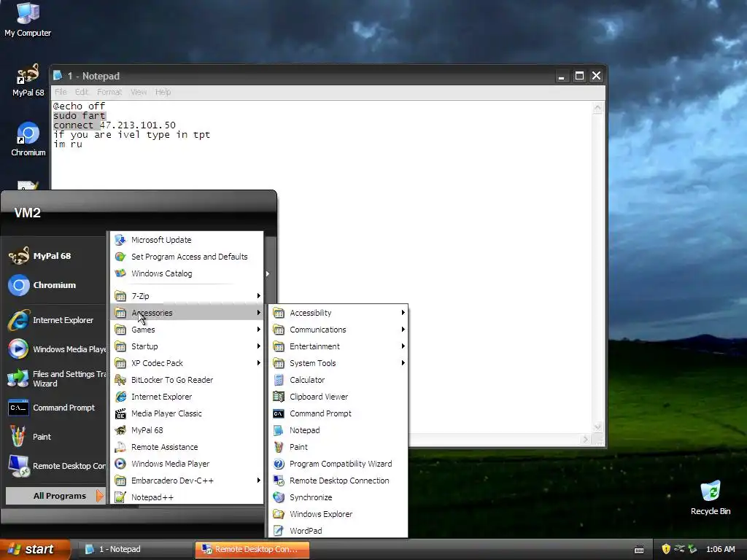Screen dimensions: 747x560
Task: Open the Notepad File menu
Action: 61,92
